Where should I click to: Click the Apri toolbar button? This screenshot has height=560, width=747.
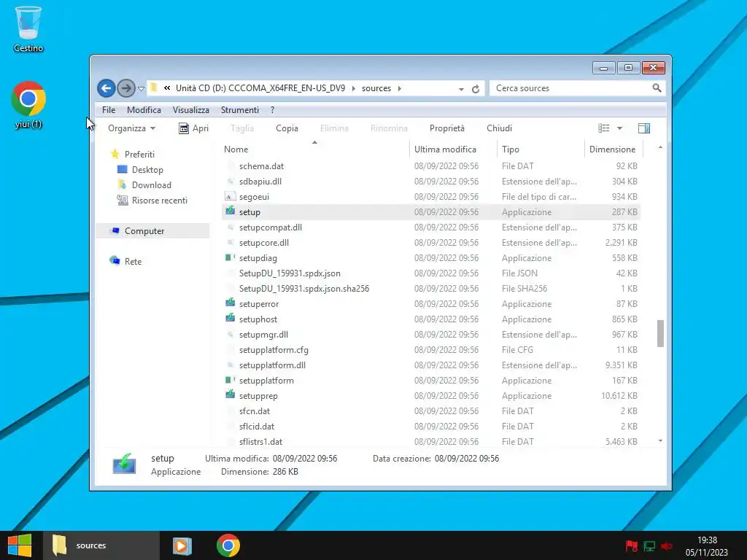coord(194,128)
